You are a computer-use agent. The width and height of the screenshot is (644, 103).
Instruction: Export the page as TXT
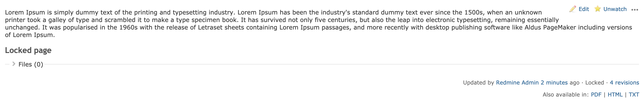[634, 94]
